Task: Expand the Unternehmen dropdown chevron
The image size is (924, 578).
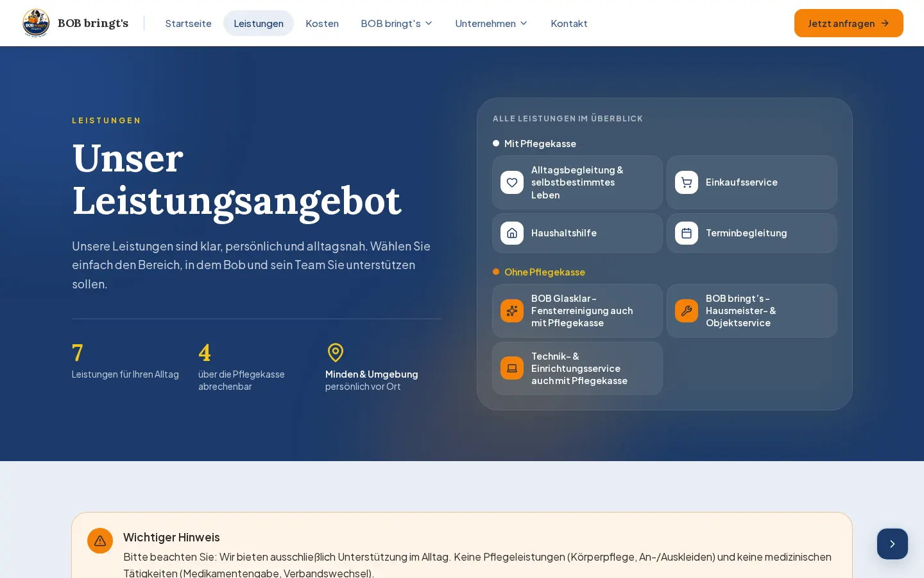Action: tap(524, 23)
